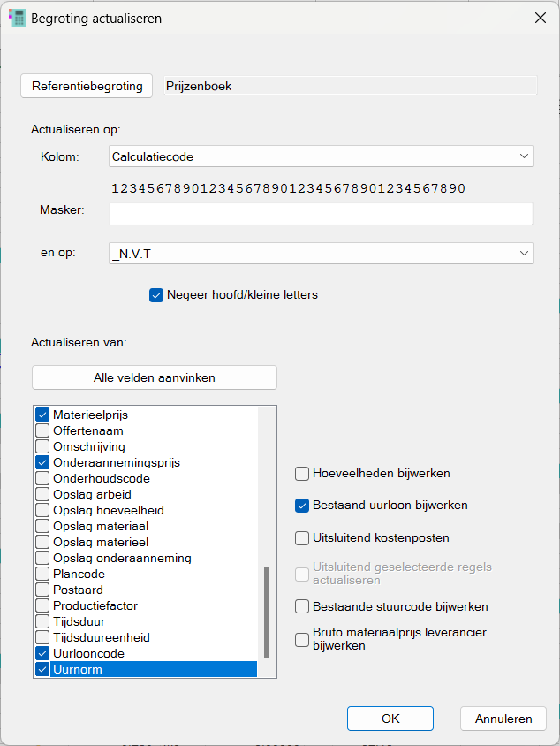Click into the Masker input field

pos(321,214)
